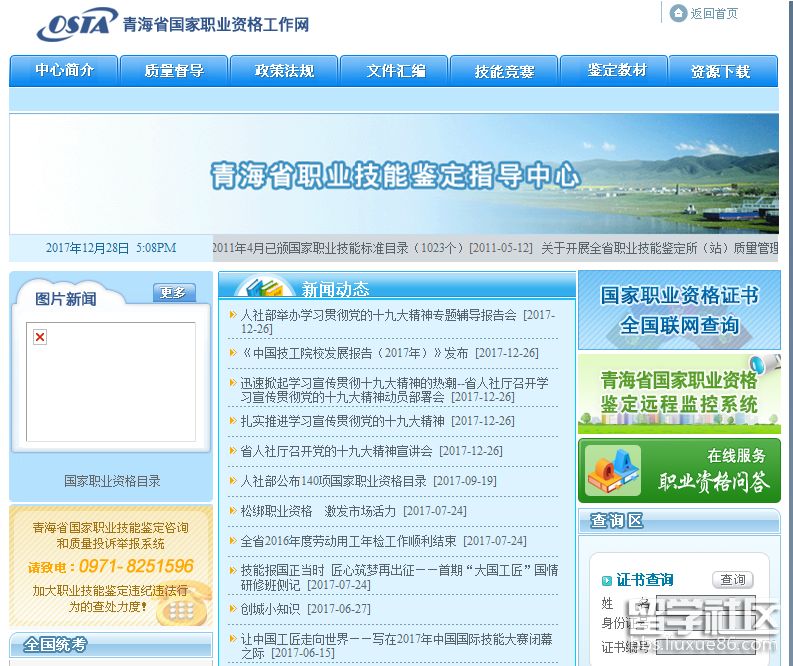Open 迅速掀起学习宣传贯彻十九大精神的热潮 article
Image resolution: width=793 pixels, height=666 pixels.
pos(394,390)
